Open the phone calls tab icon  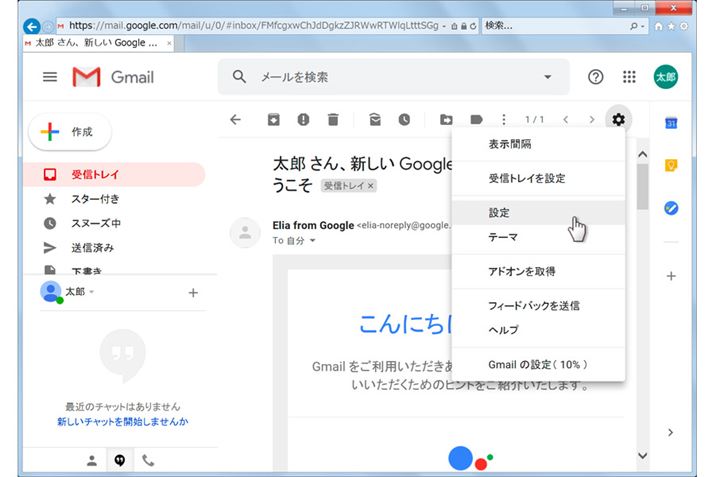click(148, 461)
